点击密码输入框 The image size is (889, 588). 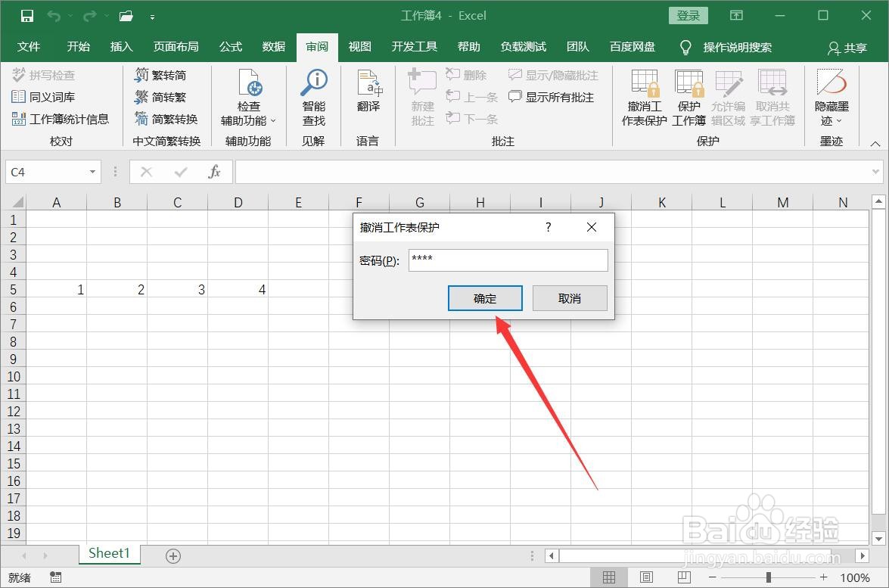coord(508,260)
